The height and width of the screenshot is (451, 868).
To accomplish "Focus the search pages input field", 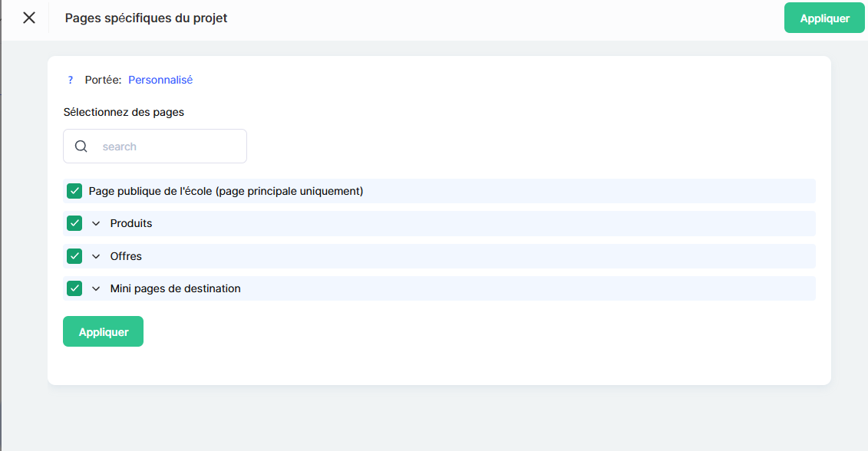I will click(x=169, y=146).
